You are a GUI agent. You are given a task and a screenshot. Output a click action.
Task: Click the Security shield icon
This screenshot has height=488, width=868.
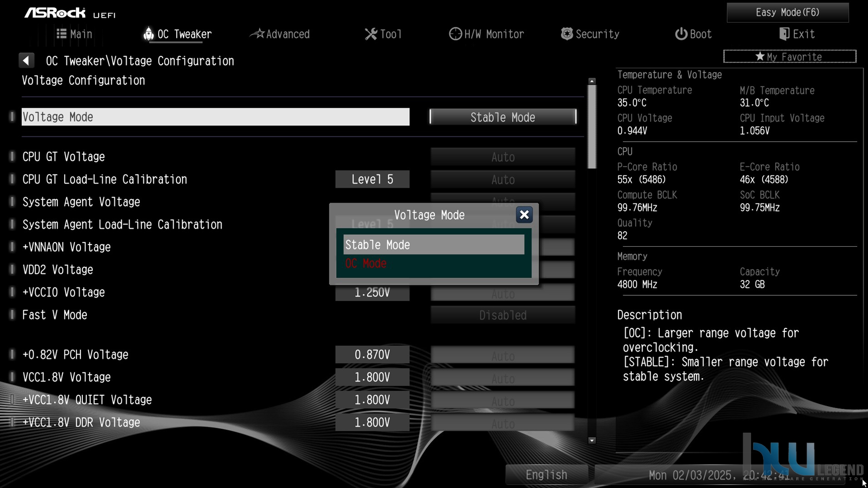point(567,34)
